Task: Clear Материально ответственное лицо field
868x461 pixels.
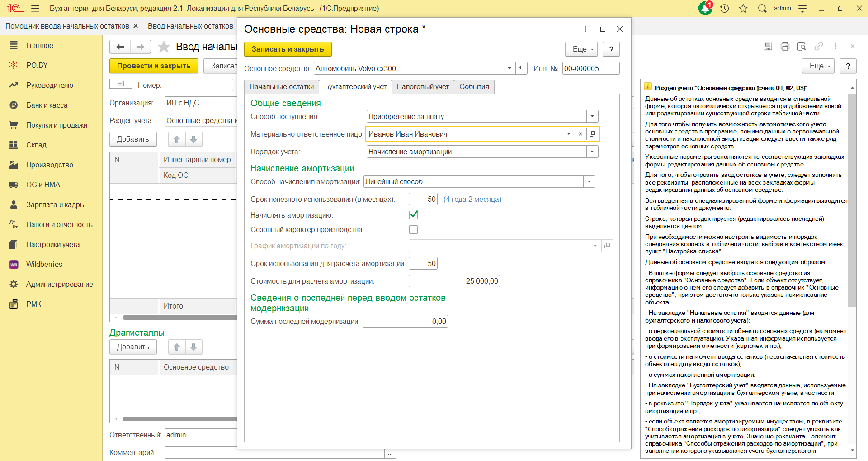Action: [580, 134]
